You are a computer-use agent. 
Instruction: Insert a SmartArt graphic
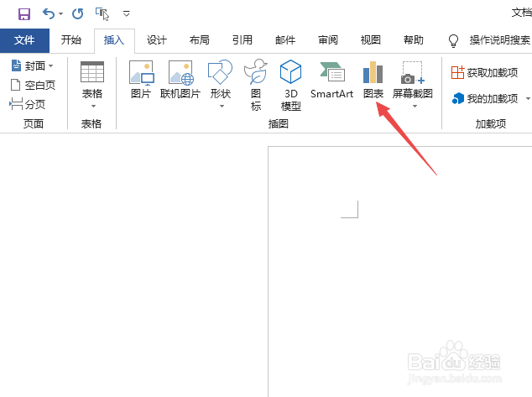point(331,80)
